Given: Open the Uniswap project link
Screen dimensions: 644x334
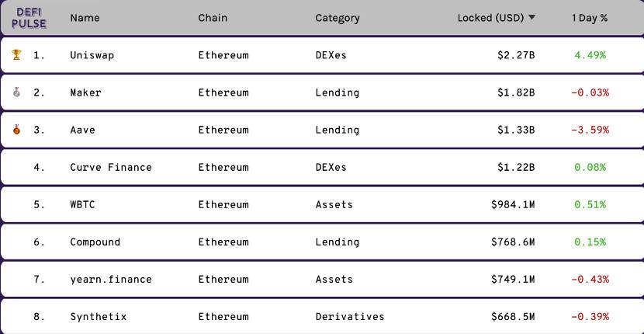Looking at the screenshot, I should coord(92,55).
